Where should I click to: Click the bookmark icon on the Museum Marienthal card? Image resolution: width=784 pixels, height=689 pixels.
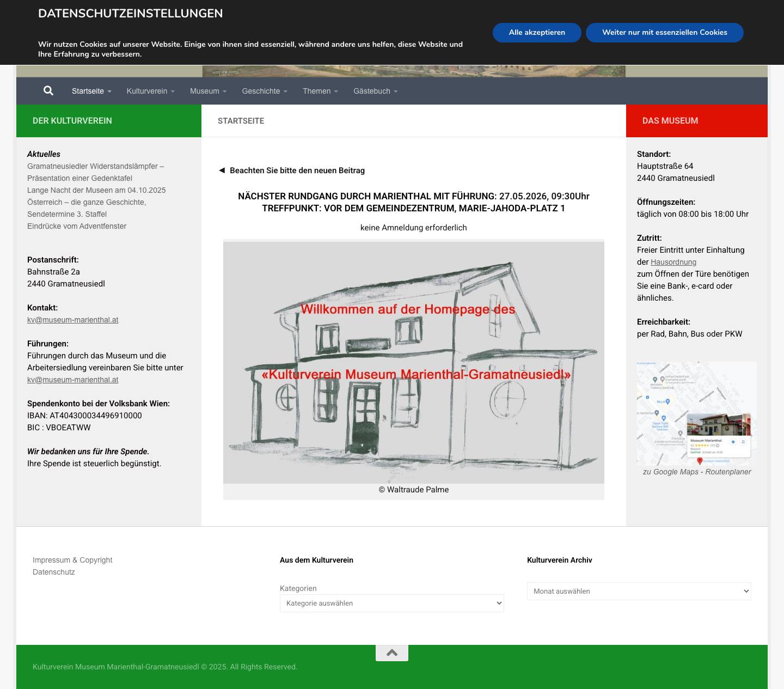(743, 442)
